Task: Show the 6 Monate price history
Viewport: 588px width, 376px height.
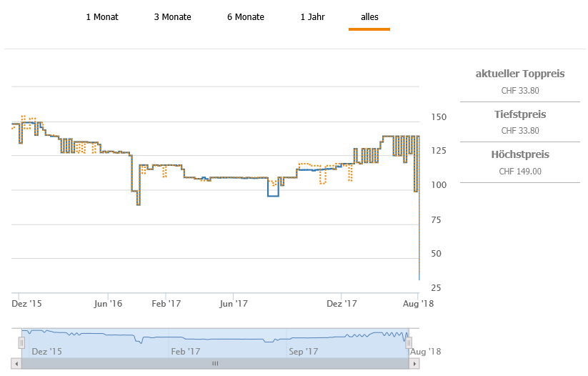Action: pyautogui.click(x=245, y=17)
